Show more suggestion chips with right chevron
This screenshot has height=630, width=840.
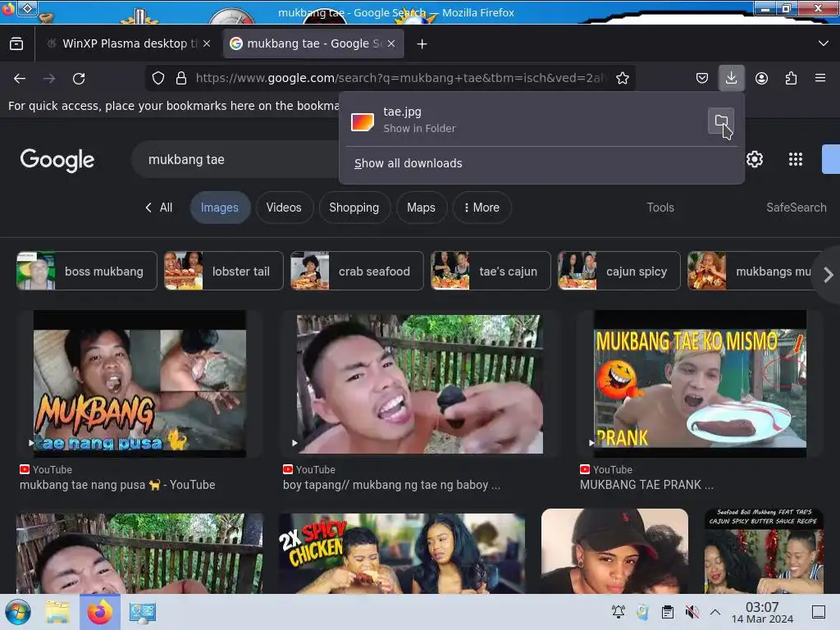click(828, 275)
